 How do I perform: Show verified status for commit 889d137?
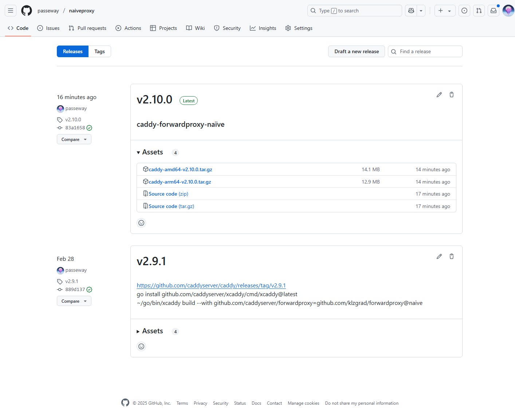coord(89,290)
